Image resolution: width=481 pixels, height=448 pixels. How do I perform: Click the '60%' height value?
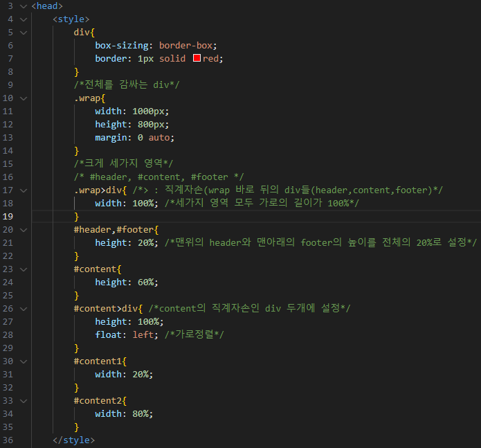[x=146, y=282]
